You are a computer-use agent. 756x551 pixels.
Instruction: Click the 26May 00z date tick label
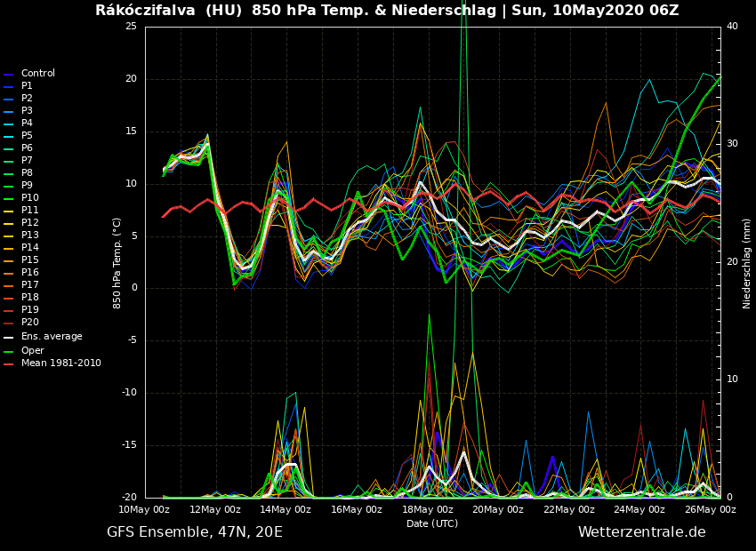pos(710,510)
